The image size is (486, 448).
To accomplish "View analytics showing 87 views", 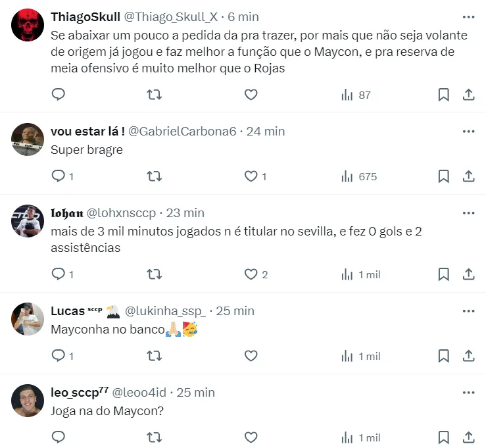I will [356, 95].
